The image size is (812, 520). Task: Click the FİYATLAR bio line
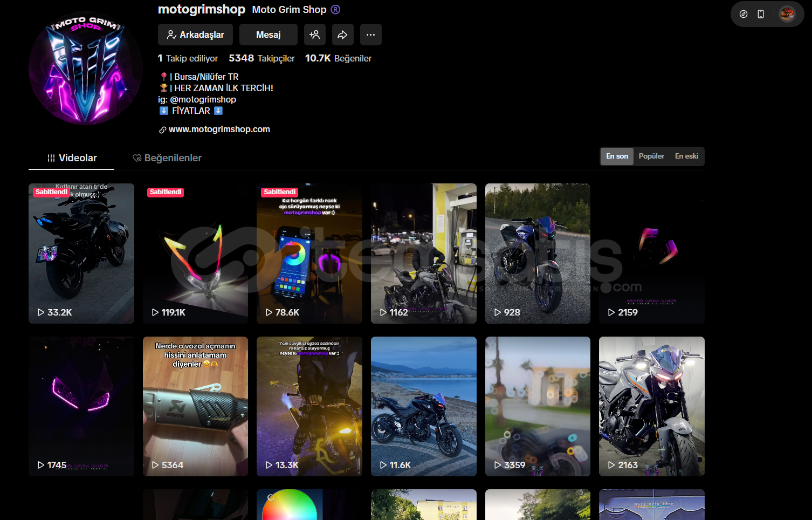click(x=191, y=111)
